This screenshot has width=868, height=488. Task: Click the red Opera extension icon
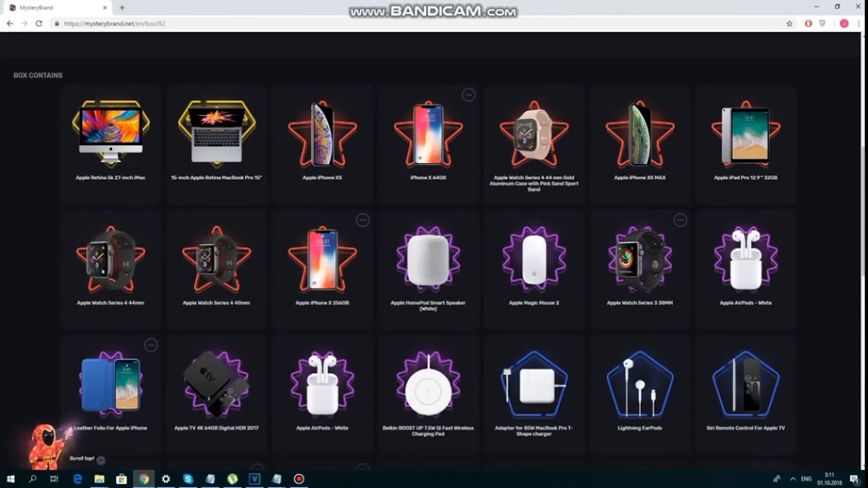tap(808, 23)
